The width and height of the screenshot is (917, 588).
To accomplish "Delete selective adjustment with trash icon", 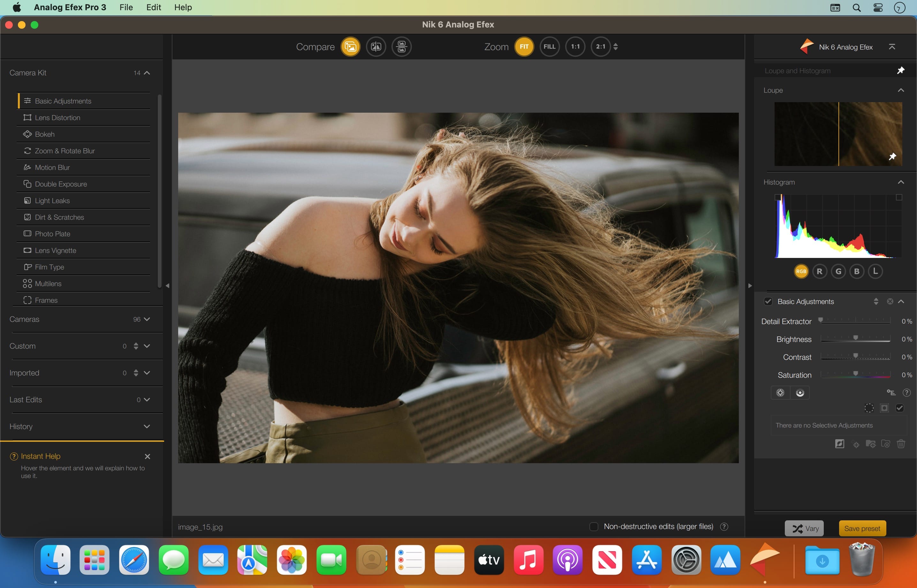I will pyautogui.click(x=901, y=444).
